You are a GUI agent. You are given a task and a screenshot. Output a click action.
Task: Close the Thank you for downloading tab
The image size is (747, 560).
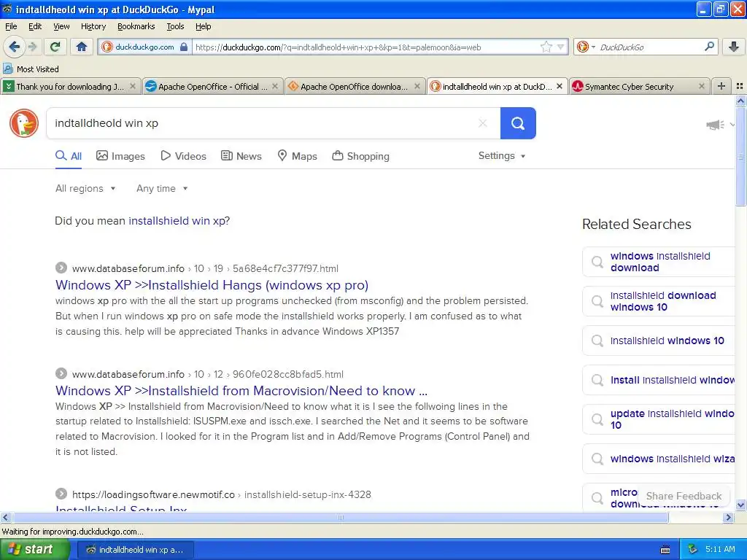coord(133,86)
